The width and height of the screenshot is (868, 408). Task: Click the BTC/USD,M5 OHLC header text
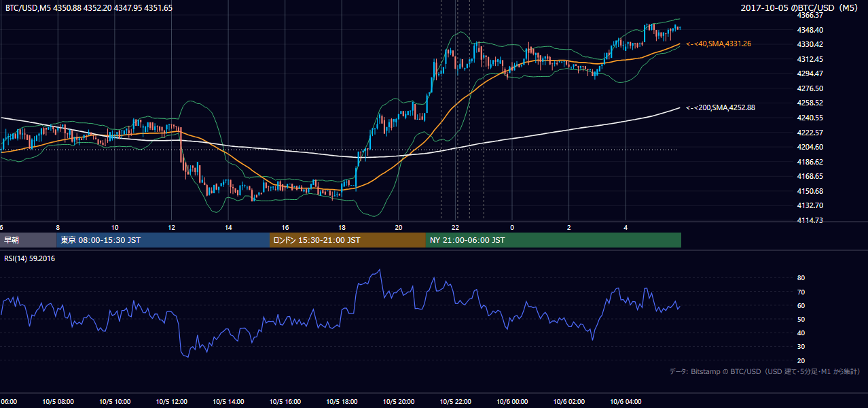tap(89, 8)
